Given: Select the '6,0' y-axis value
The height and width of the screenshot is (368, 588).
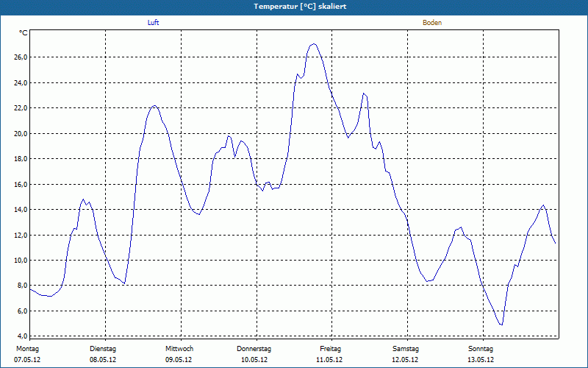Looking at the screenshot, I should click(x=23, y=311).
